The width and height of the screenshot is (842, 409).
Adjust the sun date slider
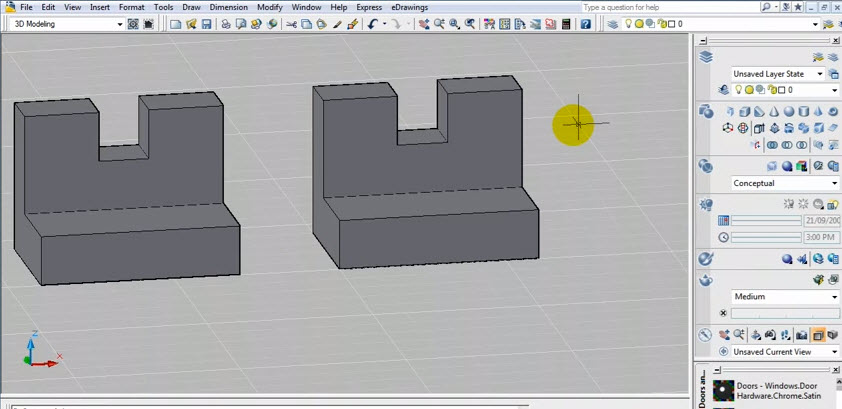[x=766, y=221]
